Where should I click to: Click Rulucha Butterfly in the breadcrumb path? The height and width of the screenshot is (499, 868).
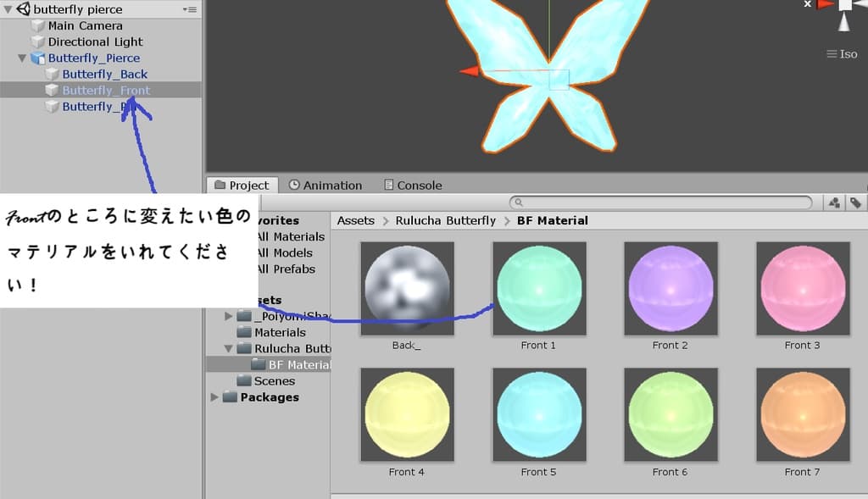tap(444, 220)
